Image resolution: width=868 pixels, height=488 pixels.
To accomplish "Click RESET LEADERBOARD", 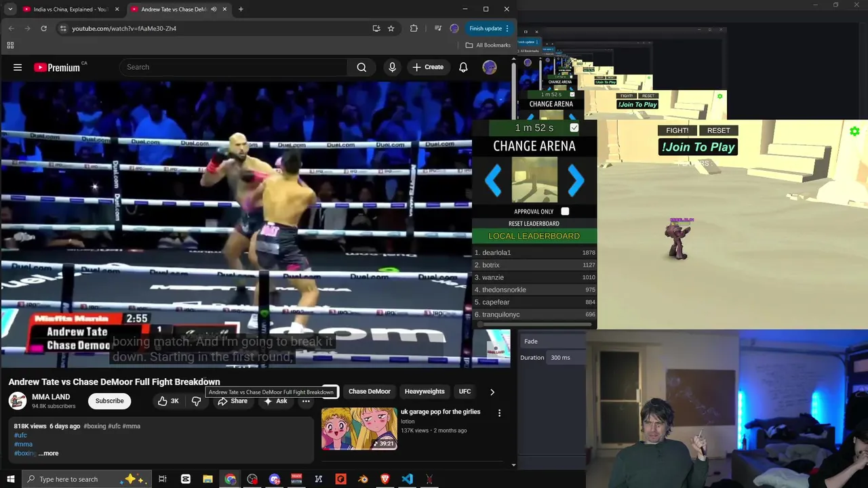I will point(534,224).
